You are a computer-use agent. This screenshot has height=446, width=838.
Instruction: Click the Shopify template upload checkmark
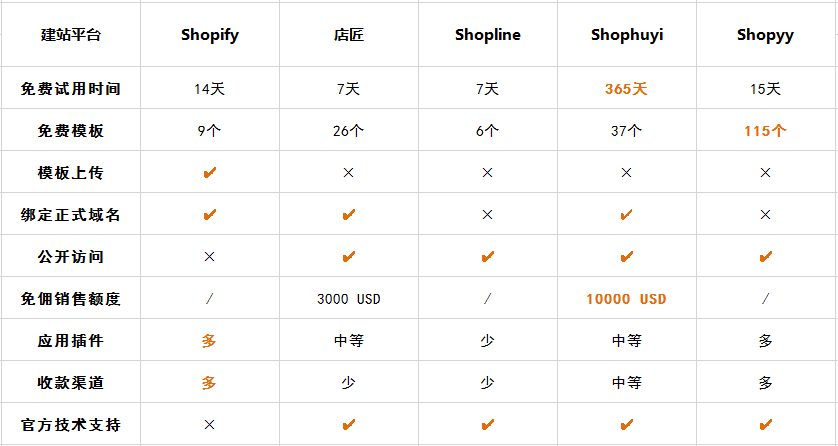pyautogui.click(x=209, y=173)
